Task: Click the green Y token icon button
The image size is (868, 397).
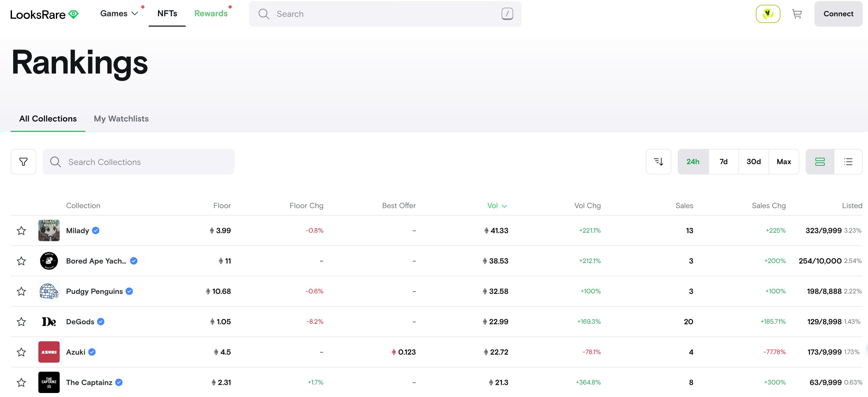Action: [x=768, y=14]
